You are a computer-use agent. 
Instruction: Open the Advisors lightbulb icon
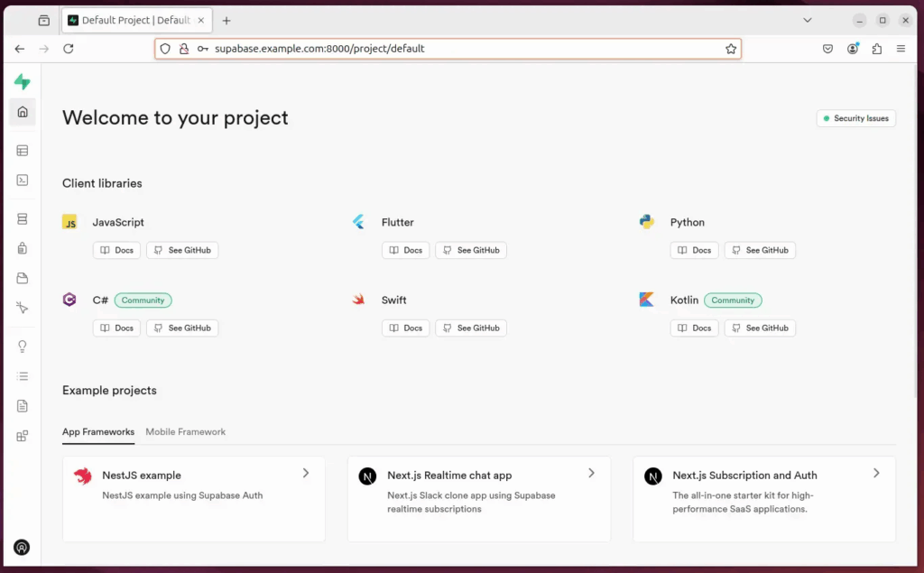click(x=23, y=347)
